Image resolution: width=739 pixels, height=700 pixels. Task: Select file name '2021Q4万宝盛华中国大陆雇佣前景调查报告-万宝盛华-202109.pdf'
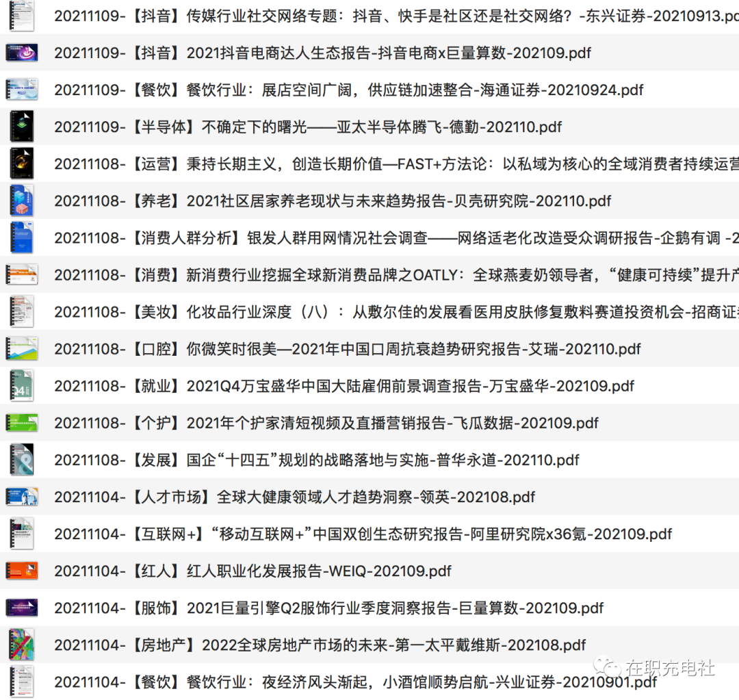(x=411, y=387)
